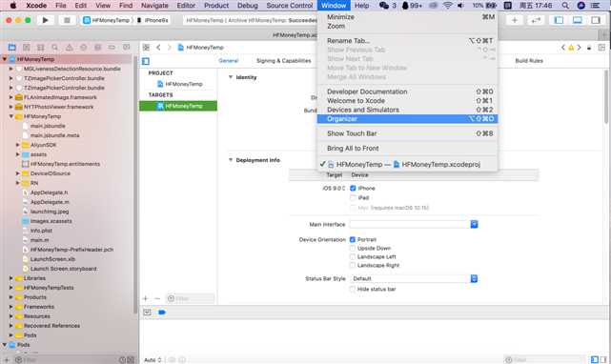The height and width of the screenshot is (364, 611).
Task: Open the Issue navigator warning icon
Action: click(69, 48)
